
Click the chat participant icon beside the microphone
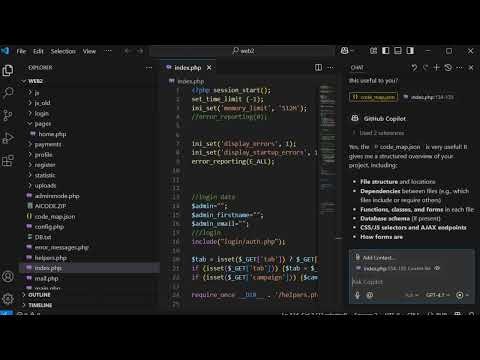tap(370, 295)
